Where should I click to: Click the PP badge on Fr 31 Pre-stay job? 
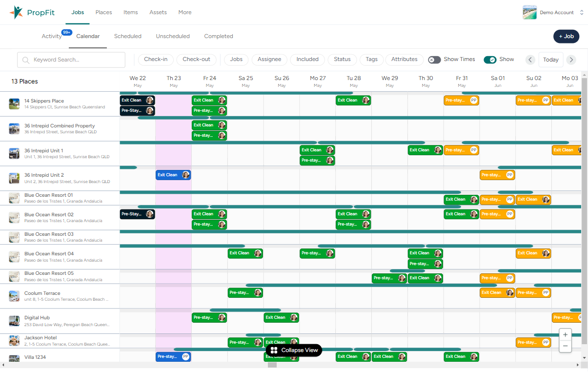click(x=473, y=100)
